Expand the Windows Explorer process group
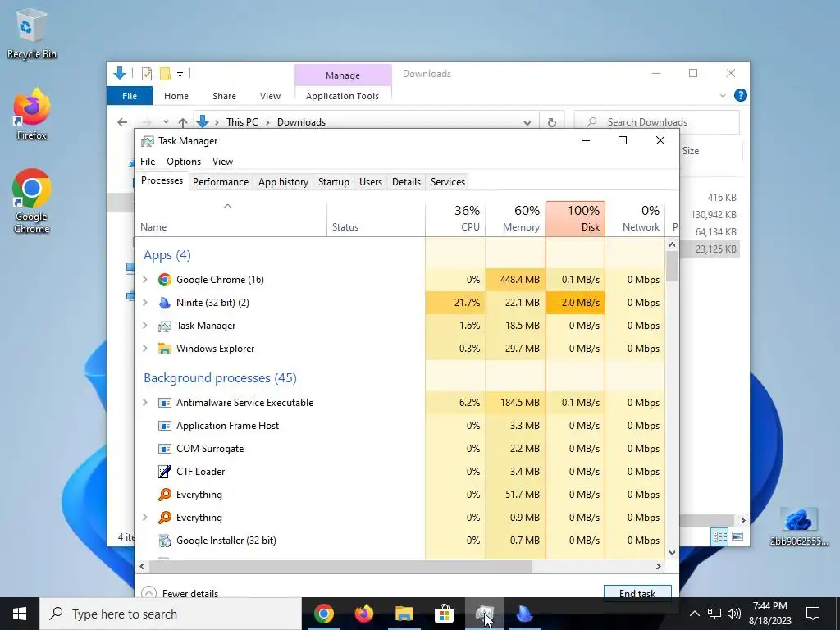840x630 pixels. click(x=144, y=349)
